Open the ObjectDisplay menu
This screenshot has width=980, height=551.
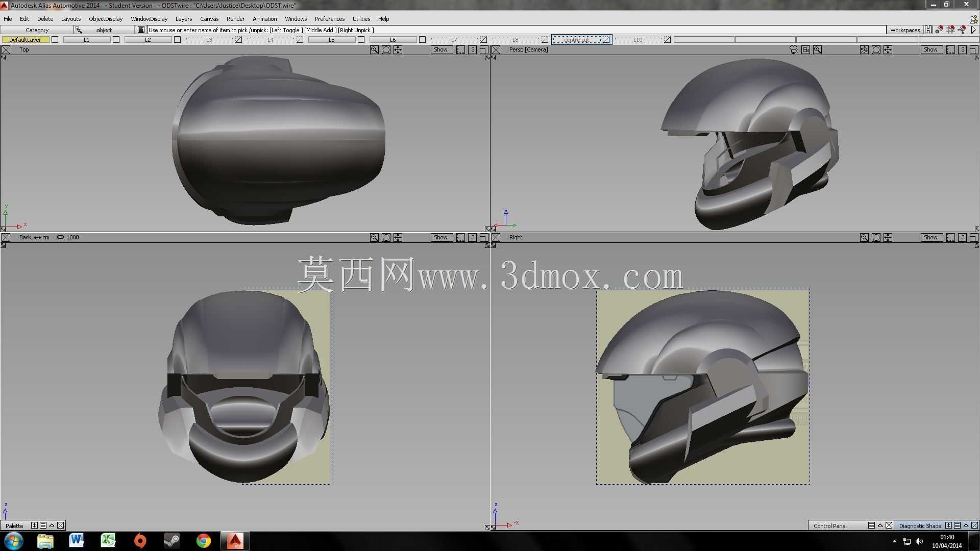(106, 19)
